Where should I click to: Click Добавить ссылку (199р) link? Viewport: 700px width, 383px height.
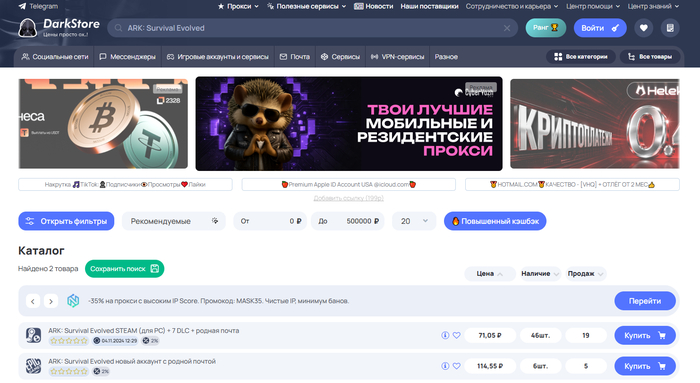[349, 198]
